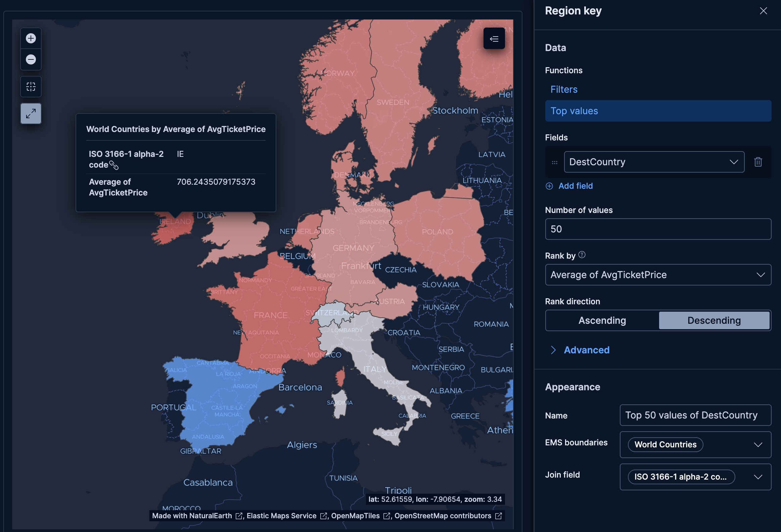Select Descending rank direction
Viewport: 781px width, 532px height.
(x=714, y=320)
